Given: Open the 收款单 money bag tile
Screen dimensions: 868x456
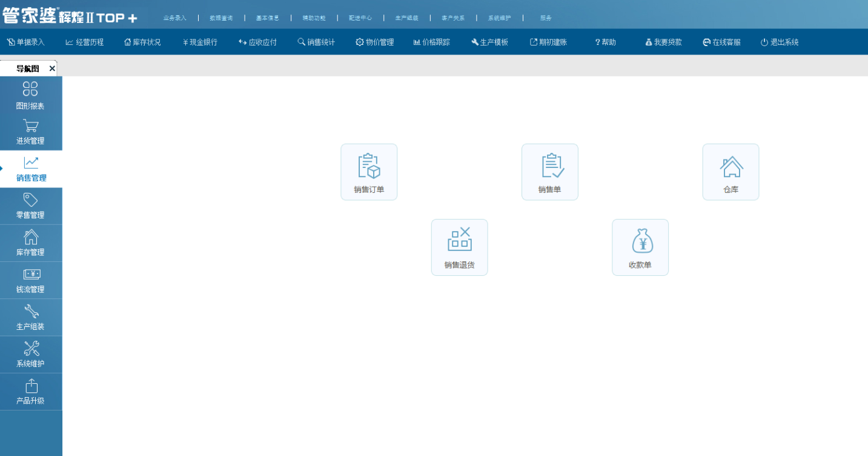Looking at the screenshot, I should click(640, 247).
